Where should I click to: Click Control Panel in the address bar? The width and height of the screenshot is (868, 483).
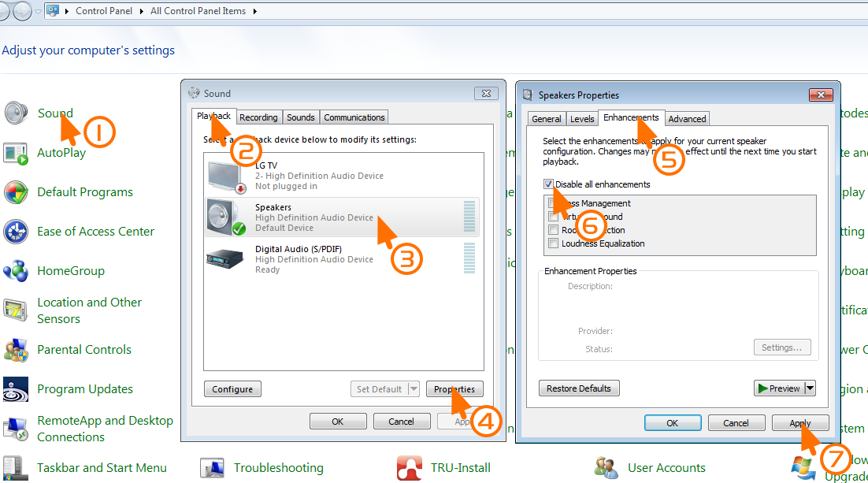pyautogui.click(x=104, y=11)
